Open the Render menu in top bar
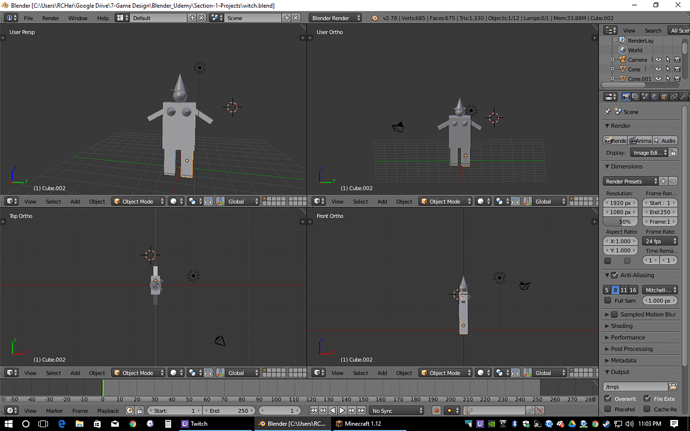The width and height of the screenshot is (690, 431). [51, 18]
